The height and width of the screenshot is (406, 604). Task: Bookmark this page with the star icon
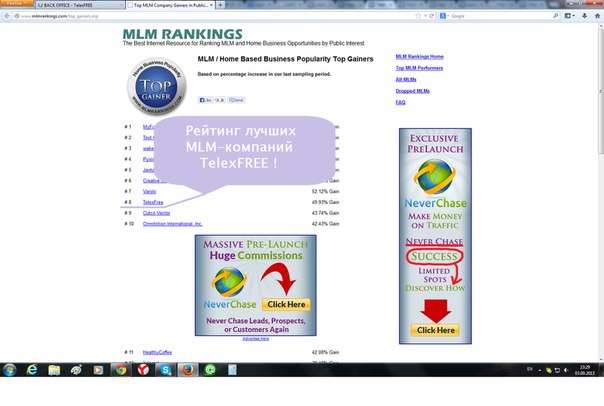tap(418, 16)
